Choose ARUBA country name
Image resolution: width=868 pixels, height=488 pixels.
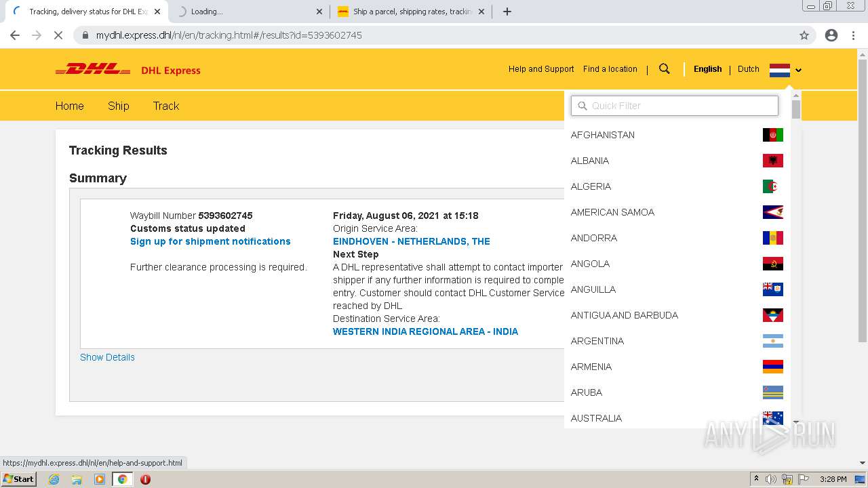(x=587, y=392)
